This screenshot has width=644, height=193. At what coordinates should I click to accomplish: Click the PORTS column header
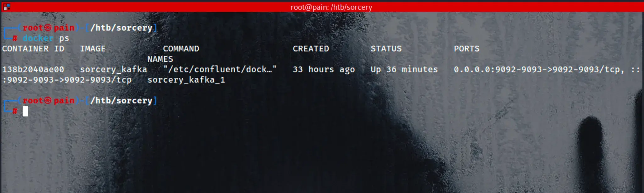(x=467, y=49)
